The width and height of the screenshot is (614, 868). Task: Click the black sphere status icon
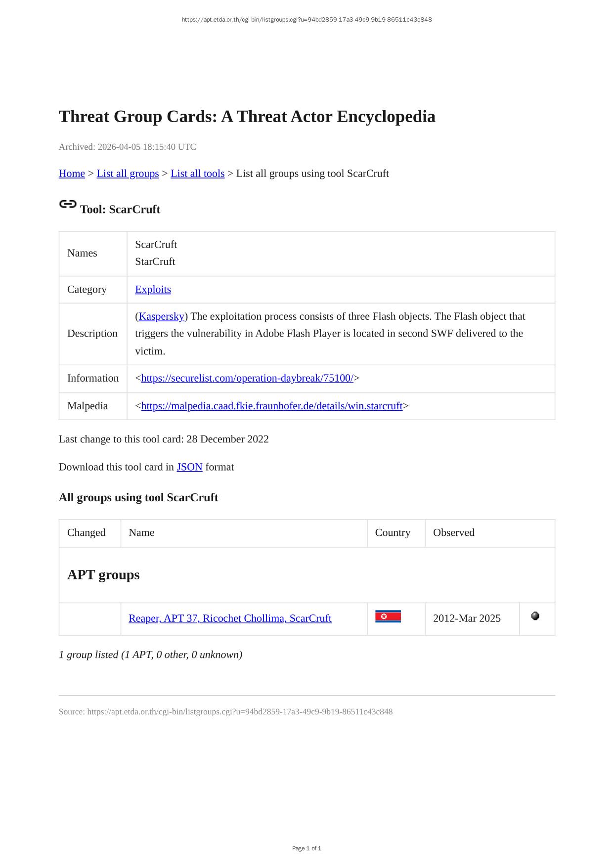click(x=535, y=616)
